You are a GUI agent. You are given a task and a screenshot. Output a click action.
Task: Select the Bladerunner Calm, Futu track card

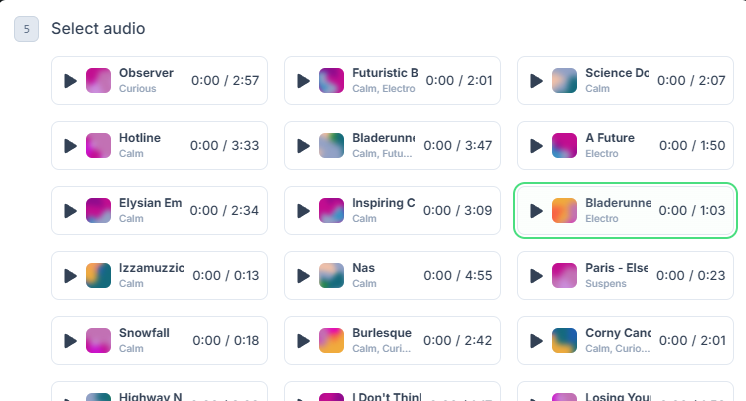point(391,146)
